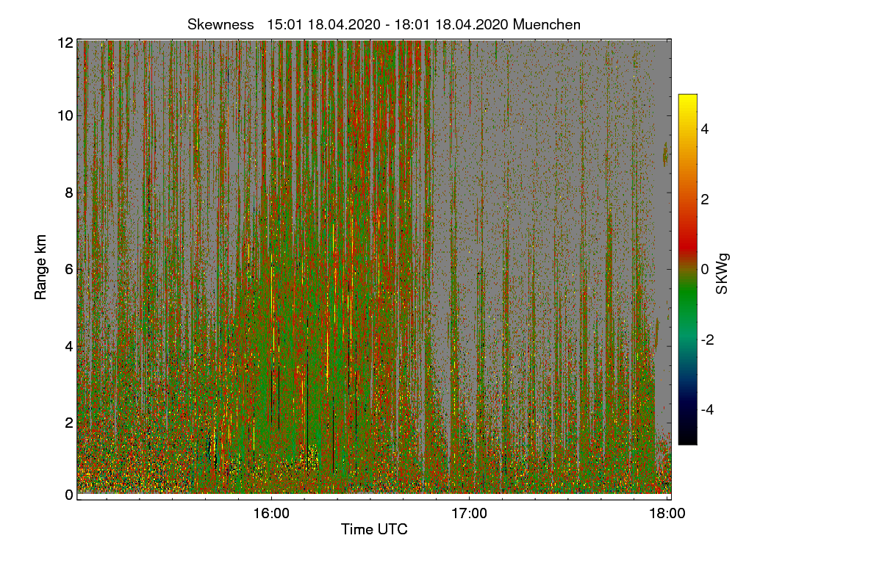Click the y-axis tick label 12

tap(65, 43)
